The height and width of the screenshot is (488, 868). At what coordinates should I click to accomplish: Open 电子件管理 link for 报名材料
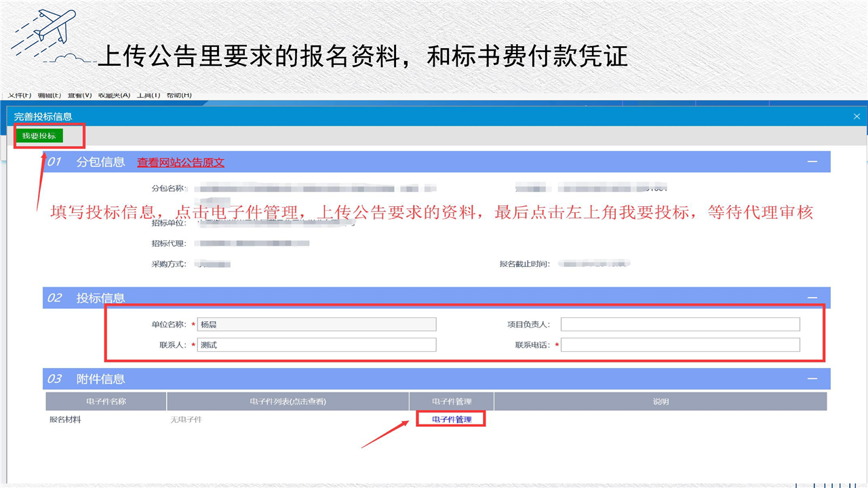pos(452,420)
